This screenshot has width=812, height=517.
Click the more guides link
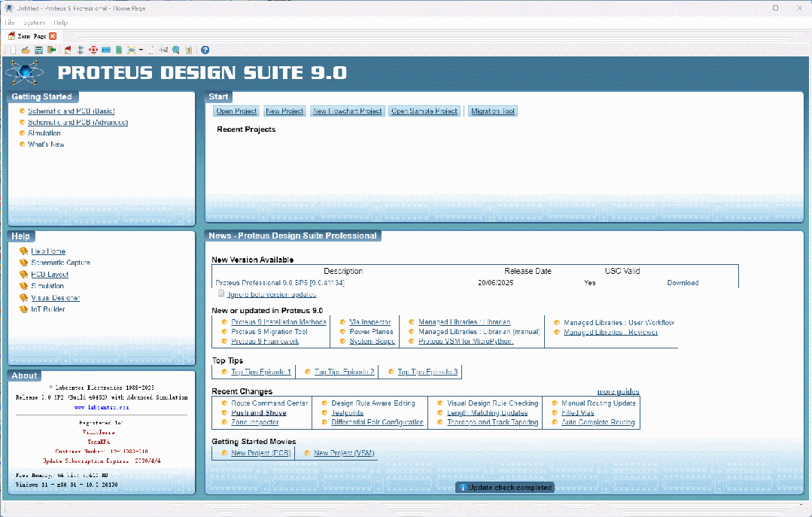(x=619, y=391)
